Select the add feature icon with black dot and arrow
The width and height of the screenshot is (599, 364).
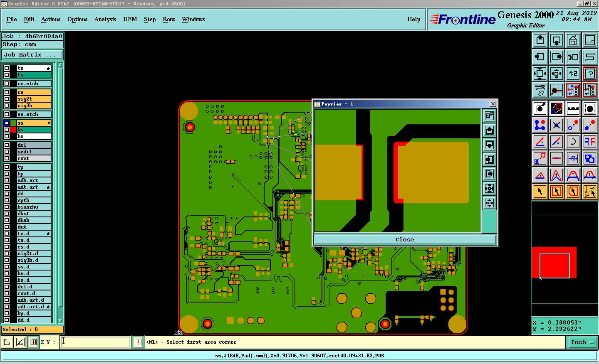pyautogui.click(x=540, y=108)
